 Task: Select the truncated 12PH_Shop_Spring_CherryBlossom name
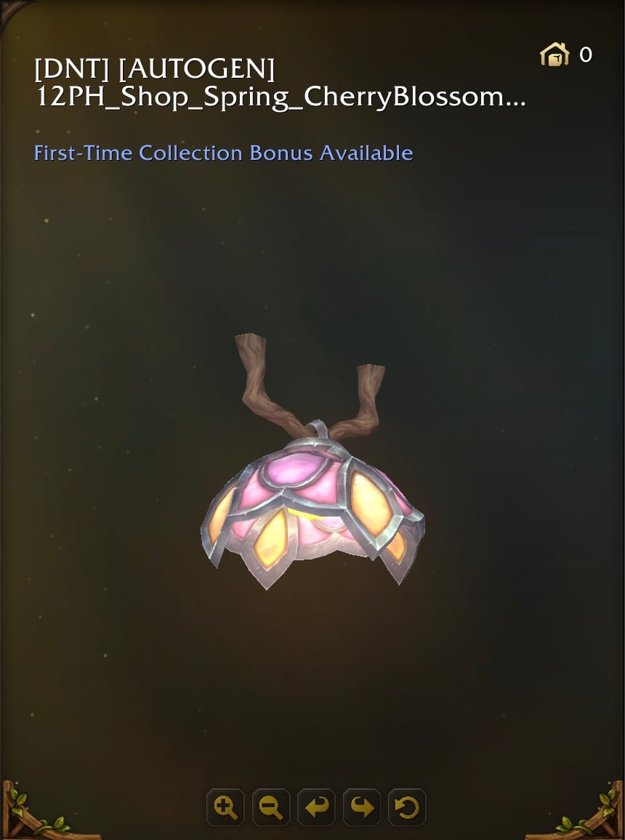coord(280,97)
